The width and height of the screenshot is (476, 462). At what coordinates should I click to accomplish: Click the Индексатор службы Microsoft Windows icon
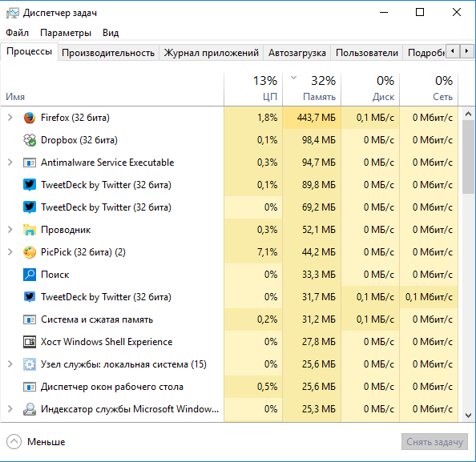tap(30, 409)
